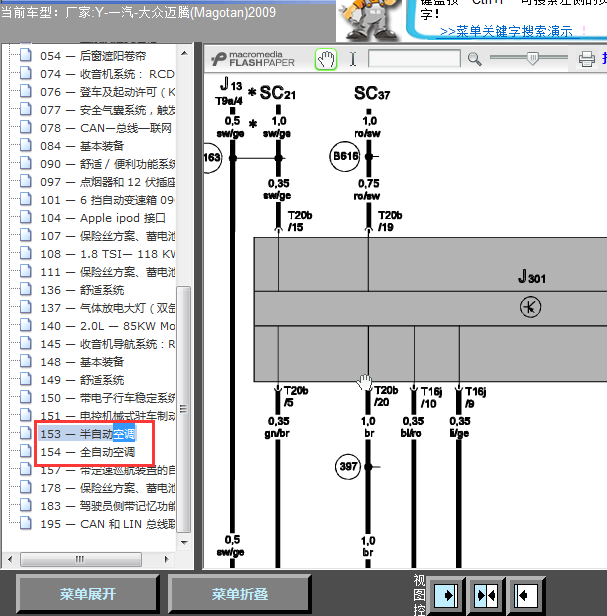Click the tree vertical scrollbar thumb
The image size is (607, 616).
tap(183, 409)
